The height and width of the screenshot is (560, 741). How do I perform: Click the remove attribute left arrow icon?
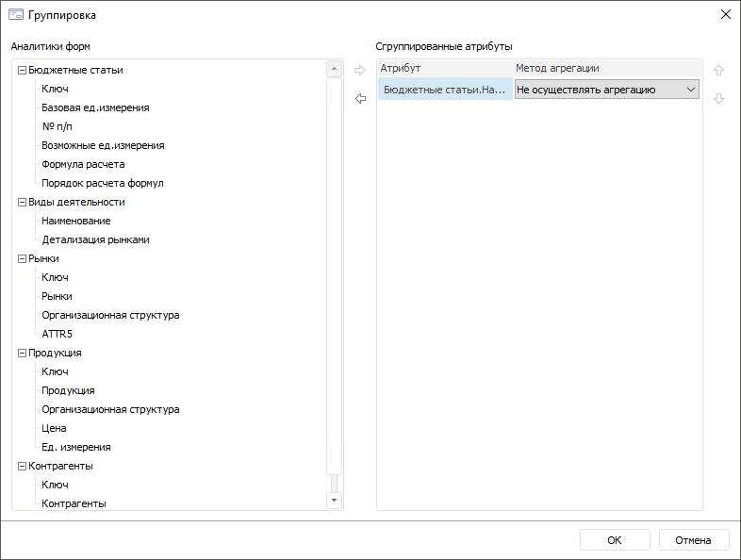[x=359, y=98]
